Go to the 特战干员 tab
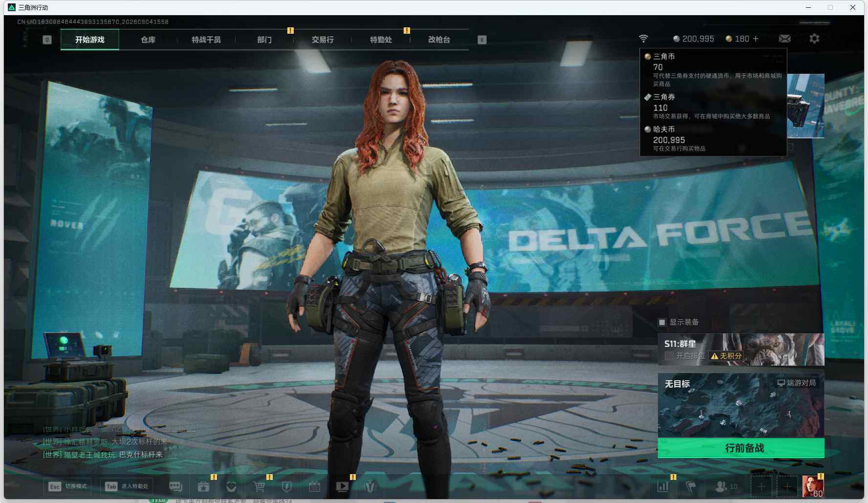This screenshot has width=868, height=503. tap(206, 40)
